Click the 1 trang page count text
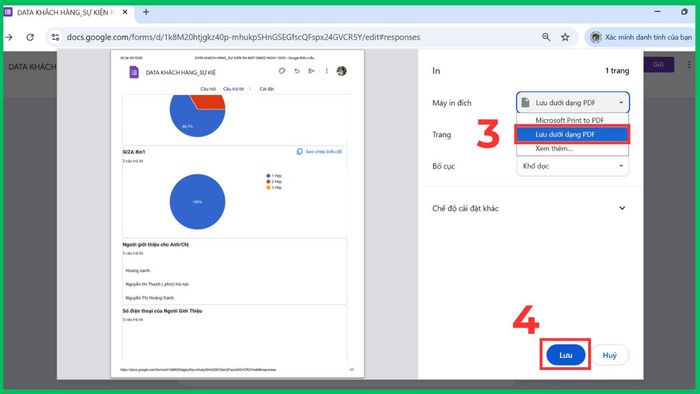This screenshot has height=394, width=700. [617, 71]
